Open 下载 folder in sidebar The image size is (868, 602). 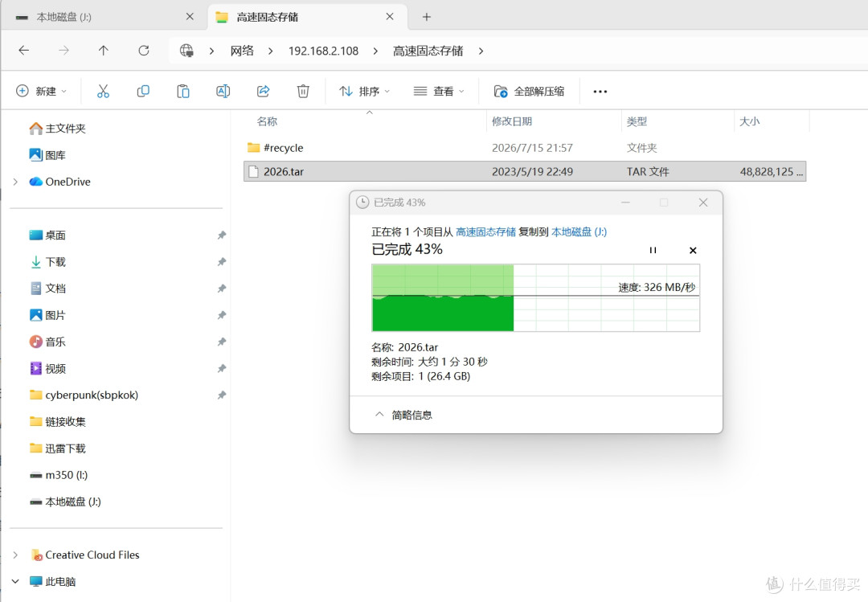[47, 262]
